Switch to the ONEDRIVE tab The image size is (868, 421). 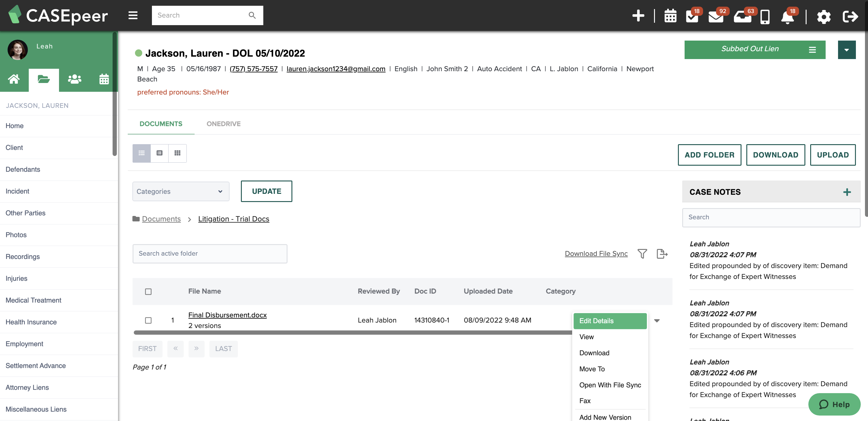tap(223, 124)
